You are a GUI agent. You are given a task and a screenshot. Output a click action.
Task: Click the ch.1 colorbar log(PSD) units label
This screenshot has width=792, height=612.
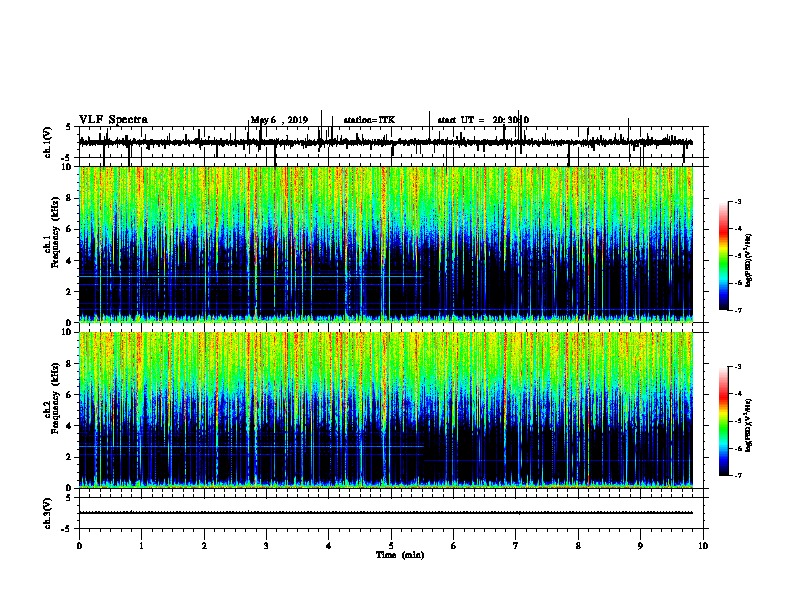(749, 260)
